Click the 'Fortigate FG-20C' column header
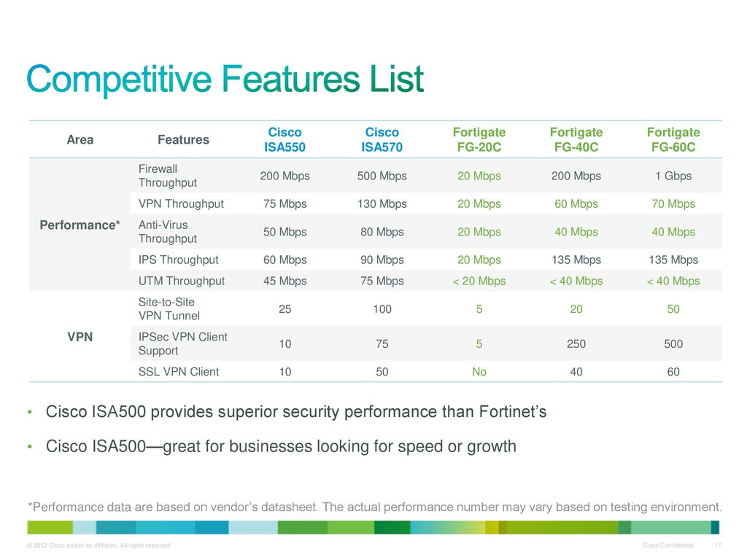This screenshot has width=747, height=560. coord(479,139)
